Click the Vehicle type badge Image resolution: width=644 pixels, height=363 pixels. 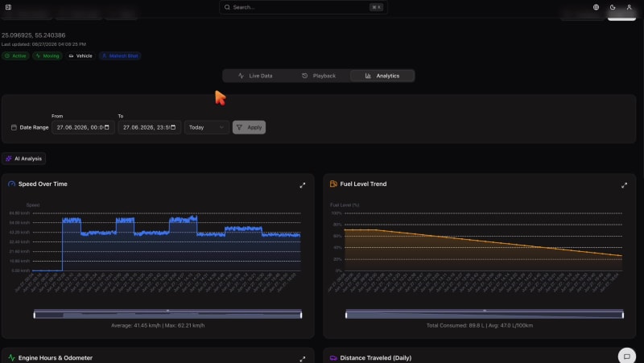[x=80, y=56]
